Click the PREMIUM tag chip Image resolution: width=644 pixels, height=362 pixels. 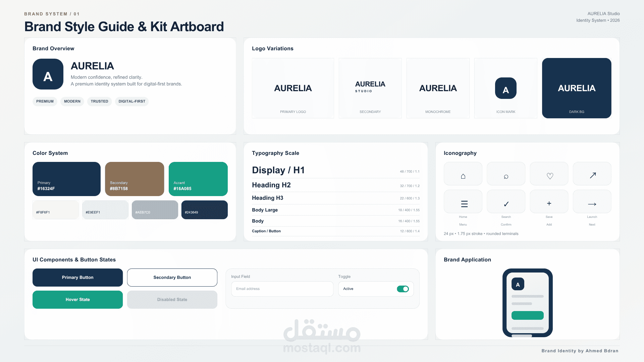pos(45,102)
